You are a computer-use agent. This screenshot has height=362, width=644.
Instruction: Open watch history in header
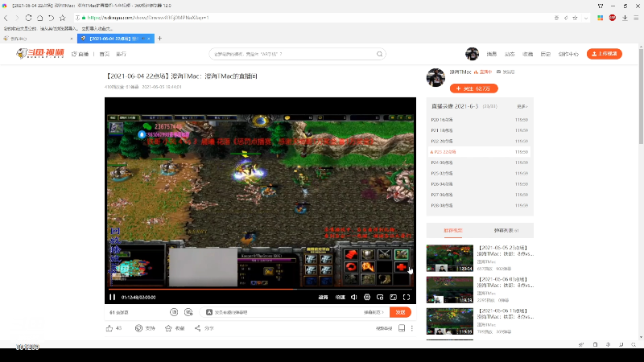point(546,54)
